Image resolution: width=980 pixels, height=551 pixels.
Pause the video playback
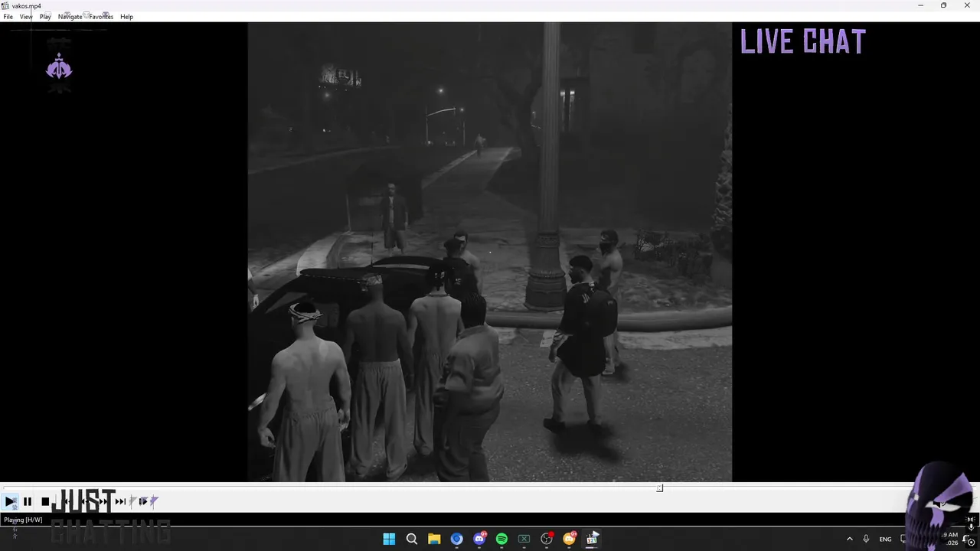[x=28, y=502]
